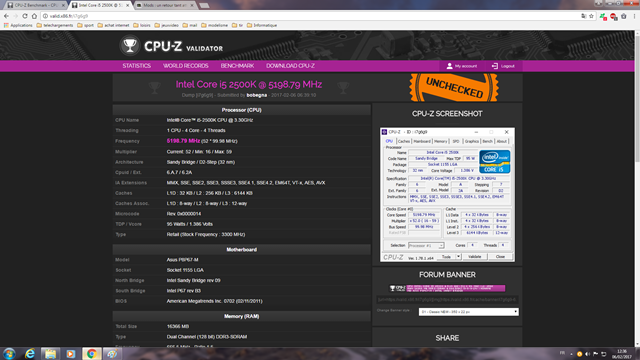Open the modelisme bookmark folder
The image size is (640, 360).
(214, 25)
